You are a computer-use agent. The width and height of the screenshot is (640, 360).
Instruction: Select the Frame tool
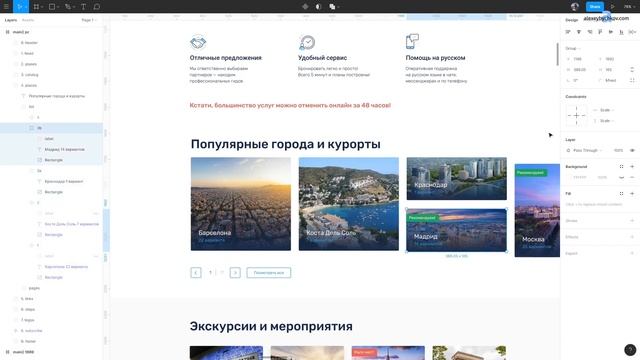[x=36, y=7]
